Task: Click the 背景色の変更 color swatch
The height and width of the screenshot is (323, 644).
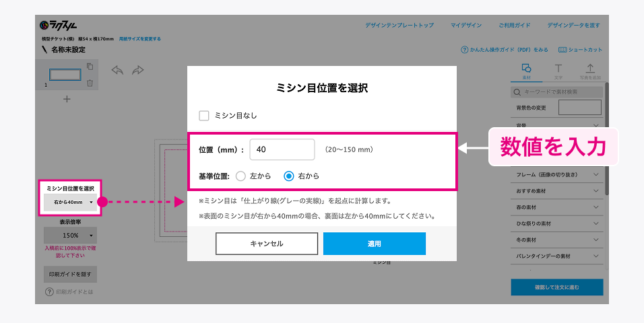Action: 580,108
